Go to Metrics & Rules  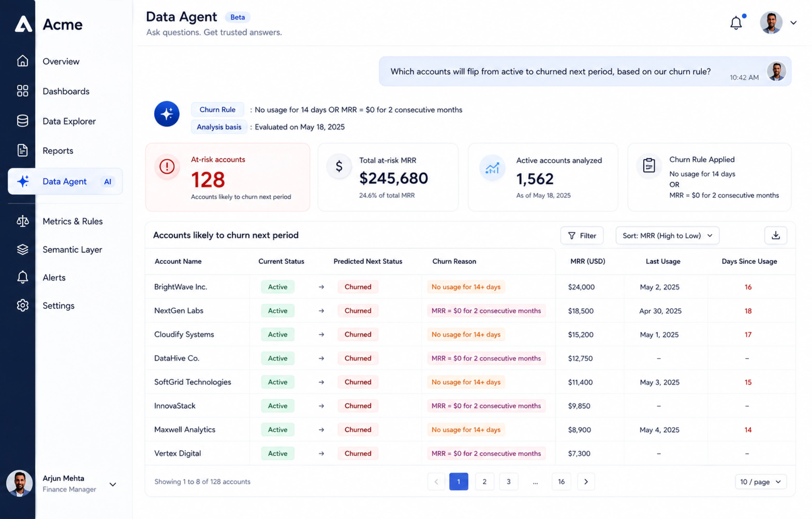coord(73,221)
